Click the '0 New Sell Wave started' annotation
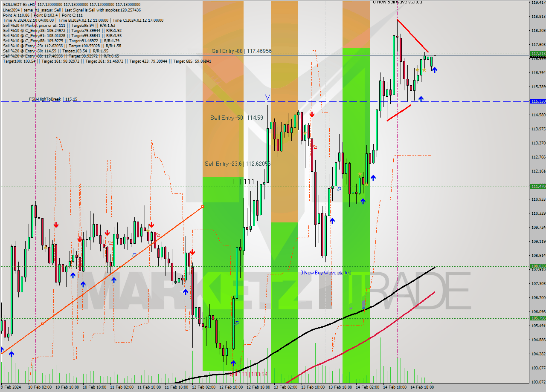Image resolution: width=546 pixels, height=392 pixels. pyautogui.click(x=398, y=2)
